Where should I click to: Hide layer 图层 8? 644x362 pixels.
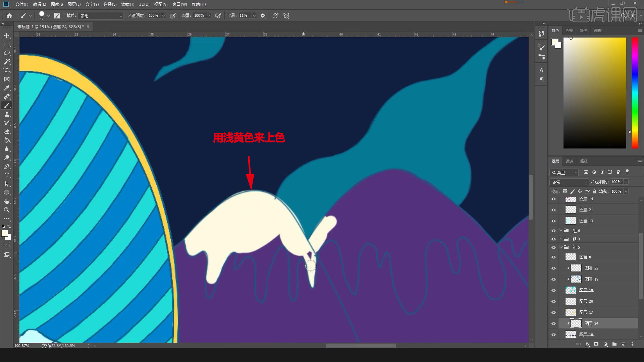pyautogui.click(x=553, y=257)
